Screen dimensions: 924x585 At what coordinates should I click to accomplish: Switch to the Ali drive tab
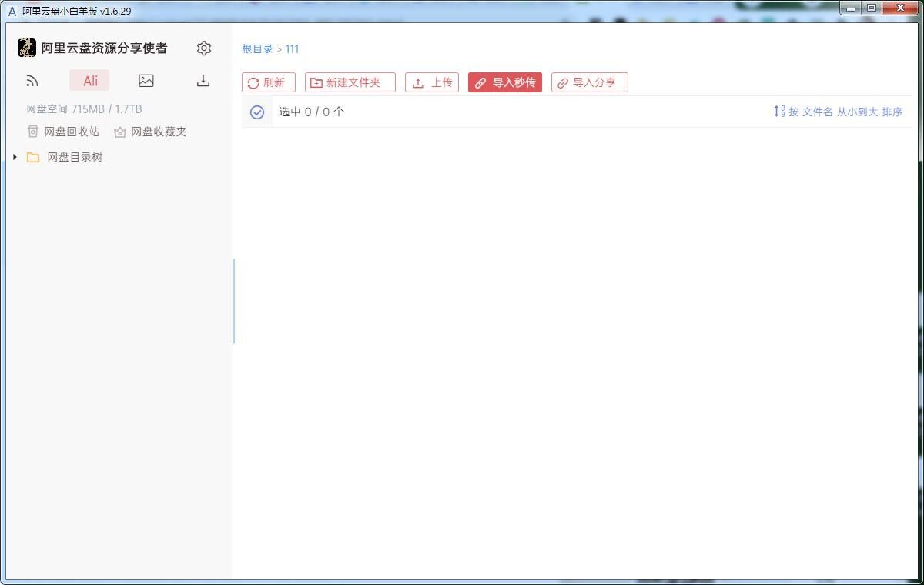pyautogui.click(x=90, y=81)
